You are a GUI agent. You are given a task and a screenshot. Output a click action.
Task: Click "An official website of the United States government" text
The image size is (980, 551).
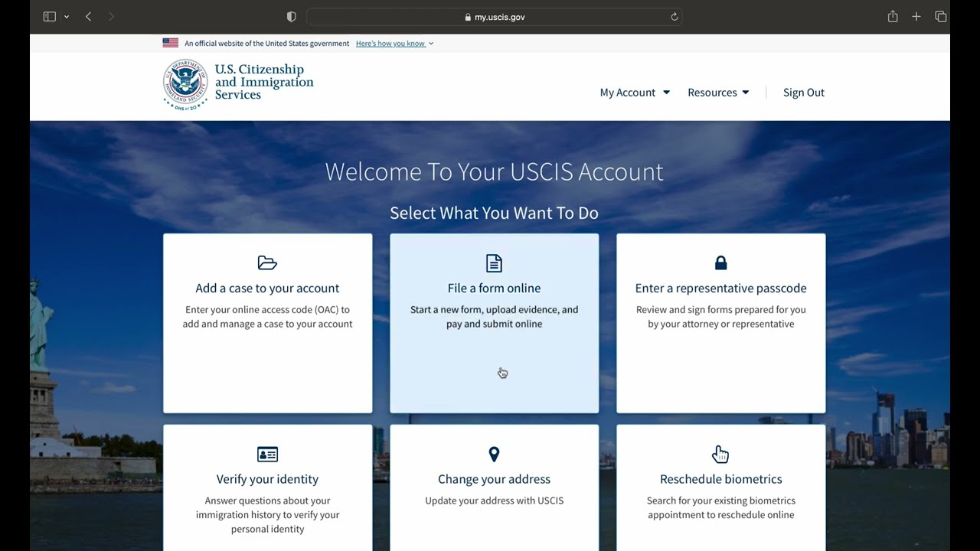(266, 44)
